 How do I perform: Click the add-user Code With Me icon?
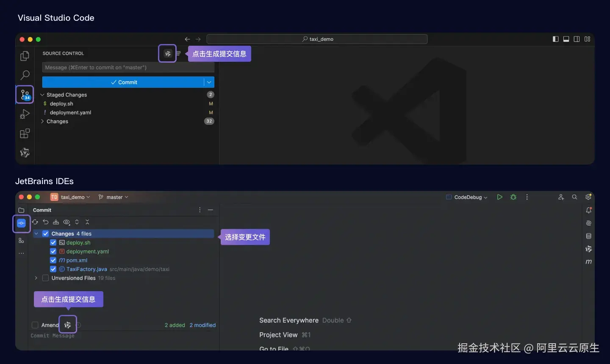[x=561, y=197]
